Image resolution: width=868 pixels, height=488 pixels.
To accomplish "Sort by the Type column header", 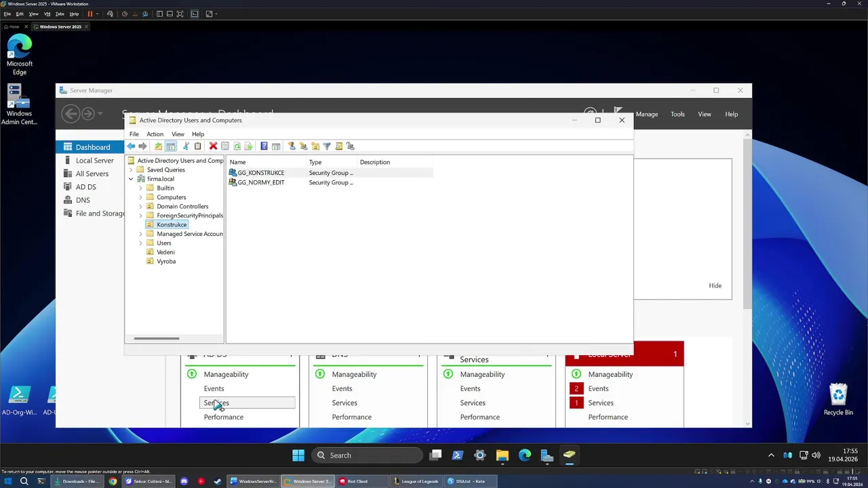I will 331,162.
